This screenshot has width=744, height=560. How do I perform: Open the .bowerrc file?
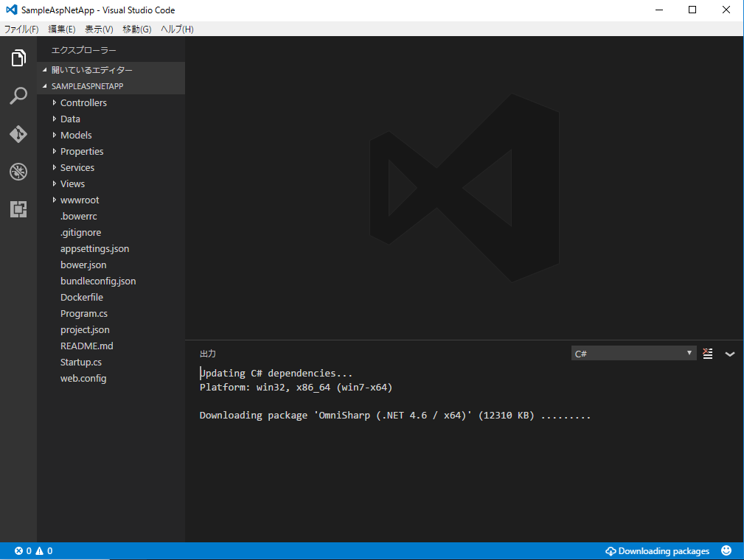(79, 216)
